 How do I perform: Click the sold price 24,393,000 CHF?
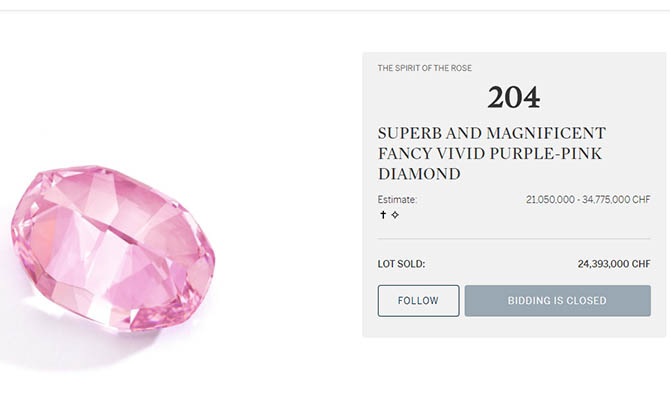(x=614, y=265)
